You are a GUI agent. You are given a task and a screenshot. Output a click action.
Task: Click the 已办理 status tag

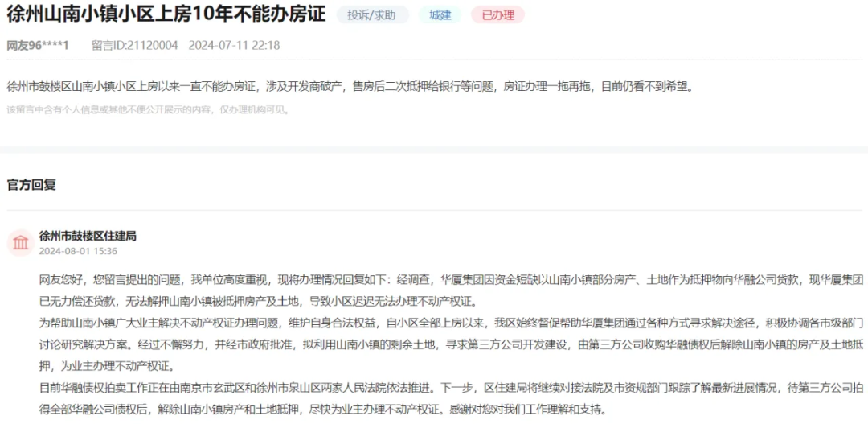[x=497, y=15]
